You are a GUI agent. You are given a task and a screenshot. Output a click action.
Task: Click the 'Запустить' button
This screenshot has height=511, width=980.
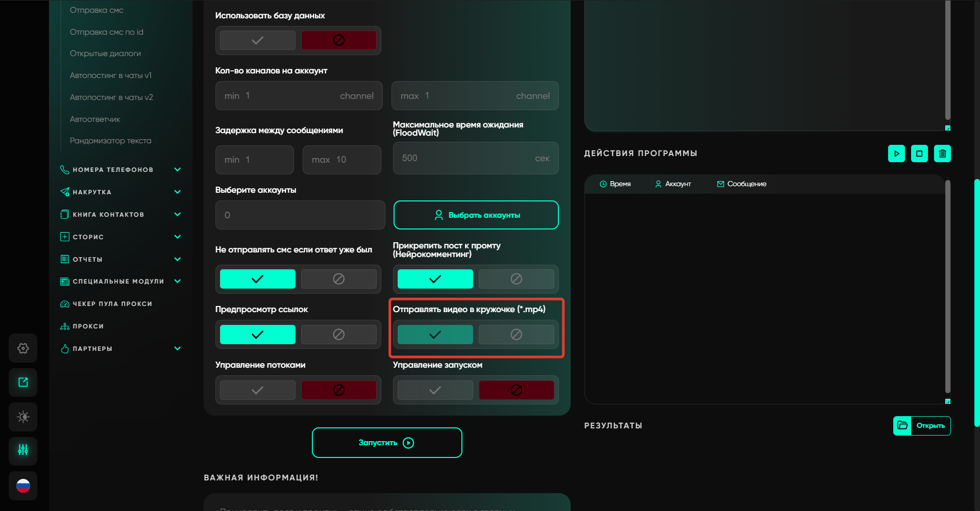pos(387,443)
